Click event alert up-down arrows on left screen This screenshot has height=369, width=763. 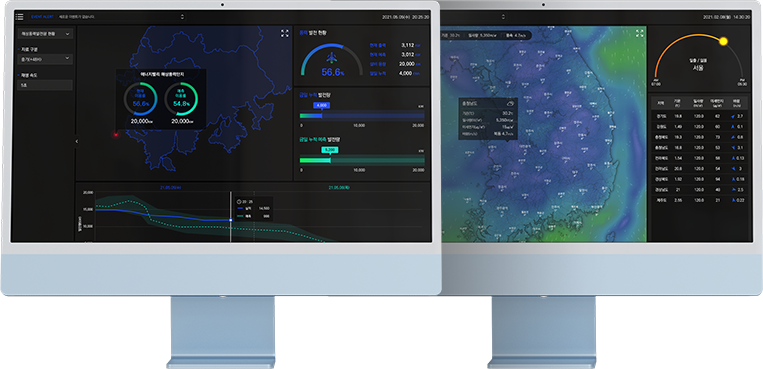pos(182,17)
